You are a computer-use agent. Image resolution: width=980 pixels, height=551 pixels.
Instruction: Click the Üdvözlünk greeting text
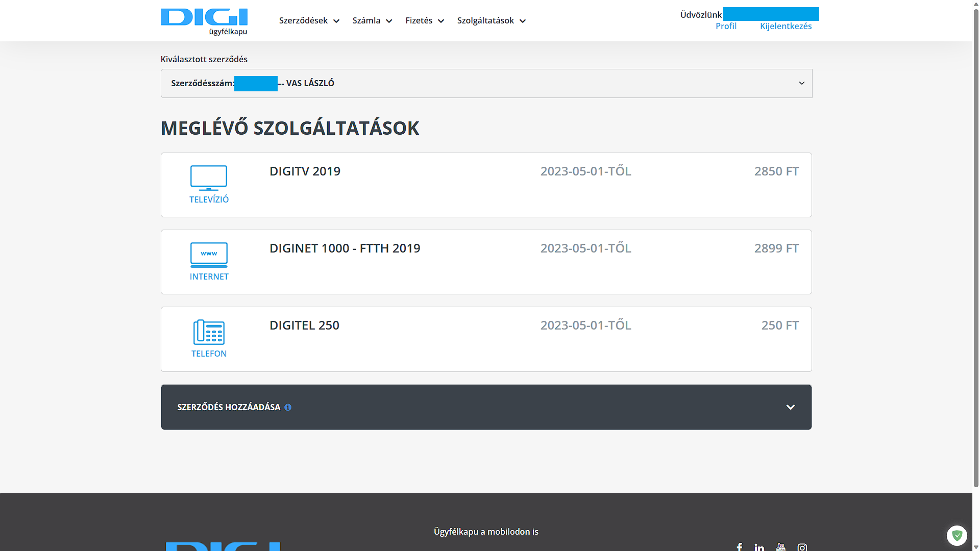[x=701, y=15]
